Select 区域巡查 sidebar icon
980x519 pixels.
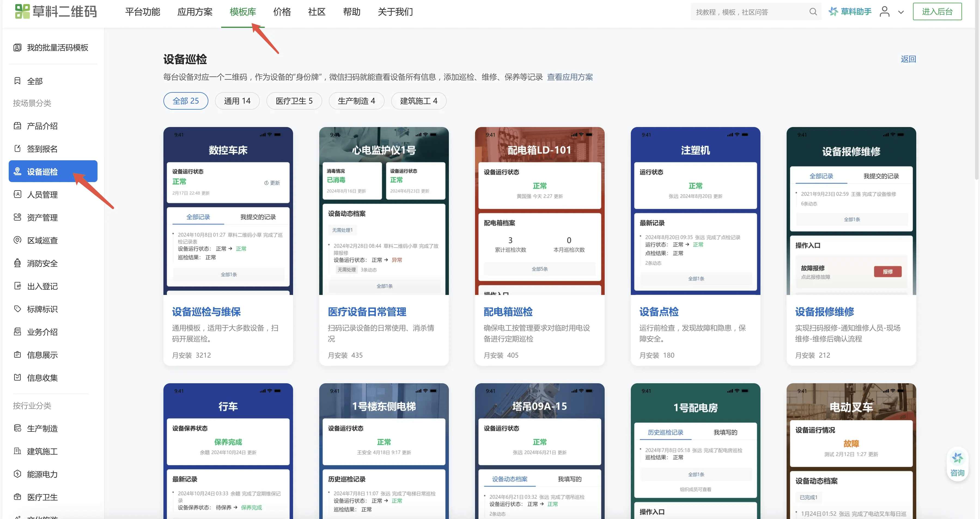(x=17, y=240)
